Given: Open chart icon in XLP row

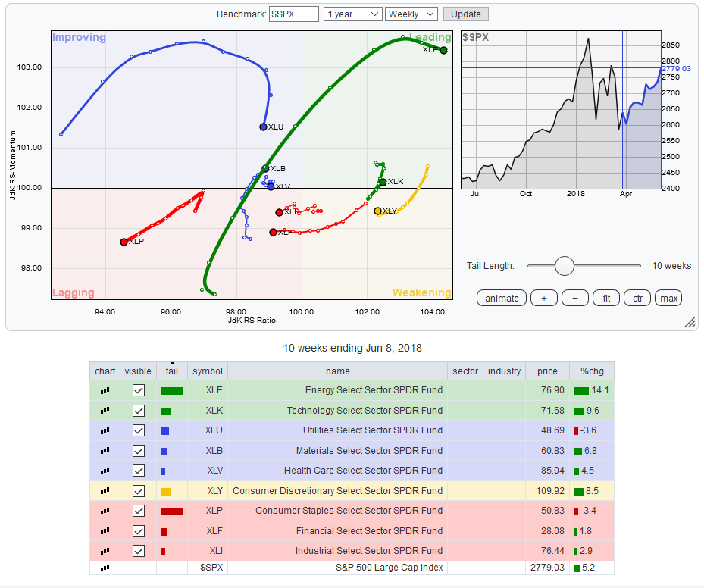Looking at the screenshot, I should [x=105, y=511].
